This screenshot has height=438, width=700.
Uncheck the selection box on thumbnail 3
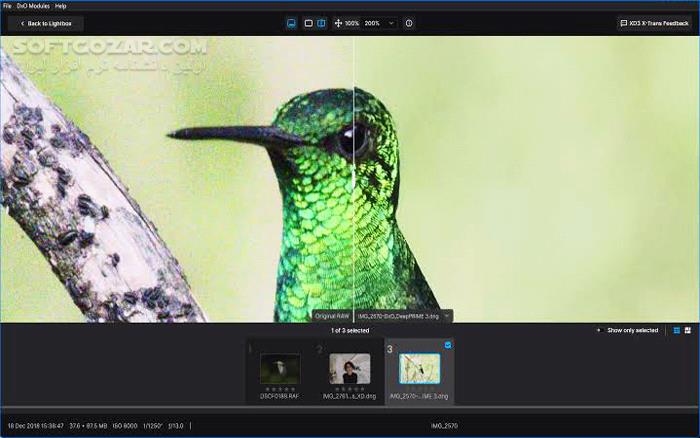[448, 345]
